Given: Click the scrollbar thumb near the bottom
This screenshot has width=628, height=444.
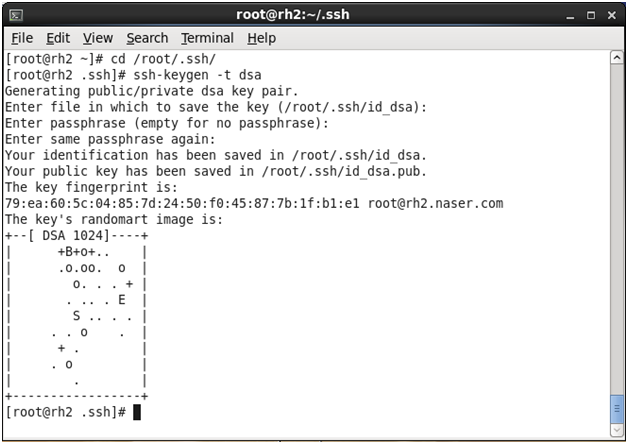Looking at the screenshot, I should point(616,410).
